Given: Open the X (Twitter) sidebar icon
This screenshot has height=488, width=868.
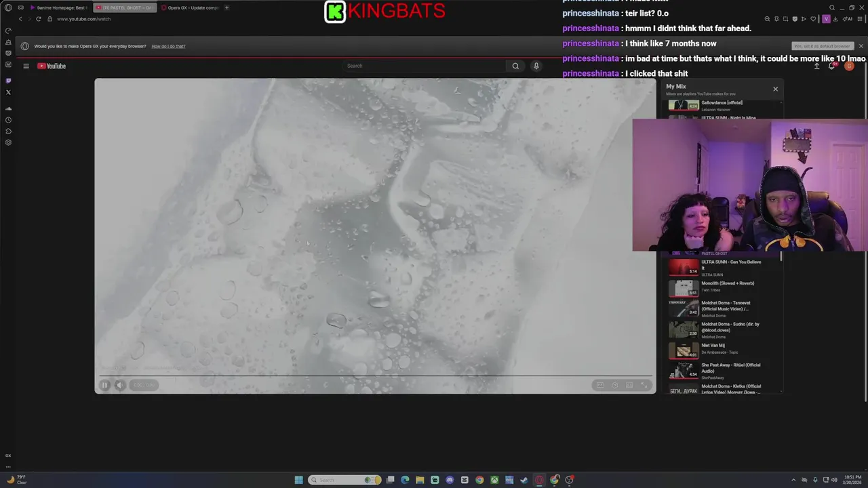Looking at the screenshot, I should click(x=8, y=92).
